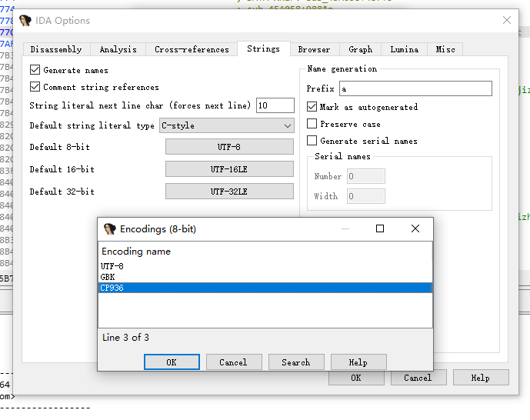Select GBK in the encoding list

[108, 277]
